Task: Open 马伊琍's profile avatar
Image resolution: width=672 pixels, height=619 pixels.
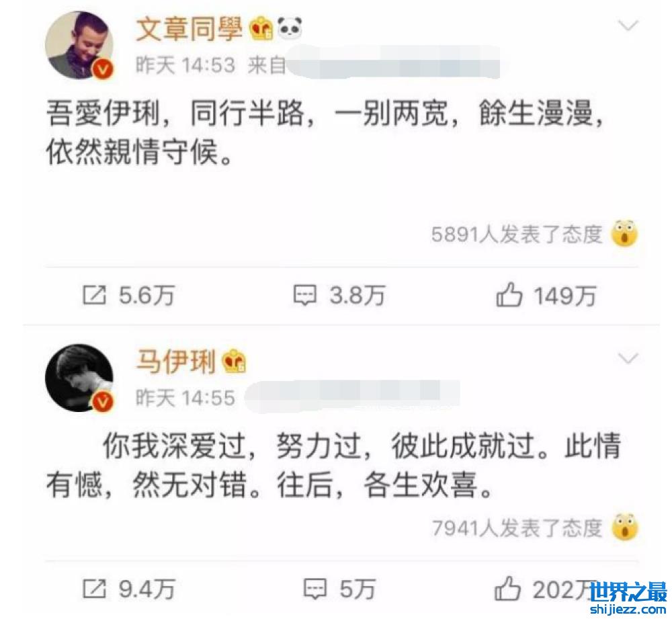Action: [80, 378]
